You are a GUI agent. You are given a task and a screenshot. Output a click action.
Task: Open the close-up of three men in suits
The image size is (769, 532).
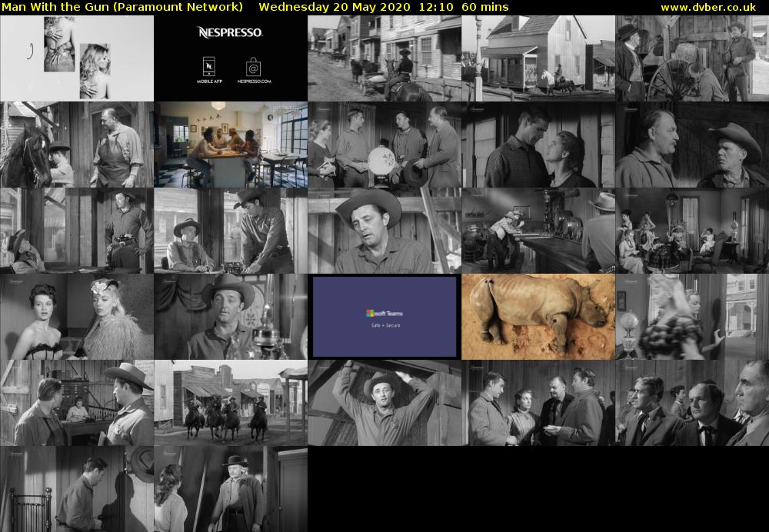[693, 403]
